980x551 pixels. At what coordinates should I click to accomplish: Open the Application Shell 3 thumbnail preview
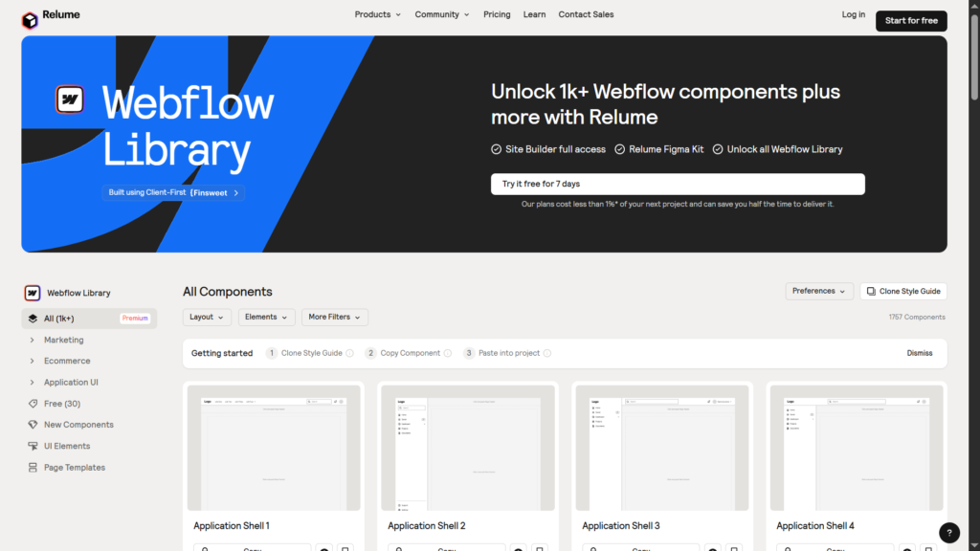662,447
